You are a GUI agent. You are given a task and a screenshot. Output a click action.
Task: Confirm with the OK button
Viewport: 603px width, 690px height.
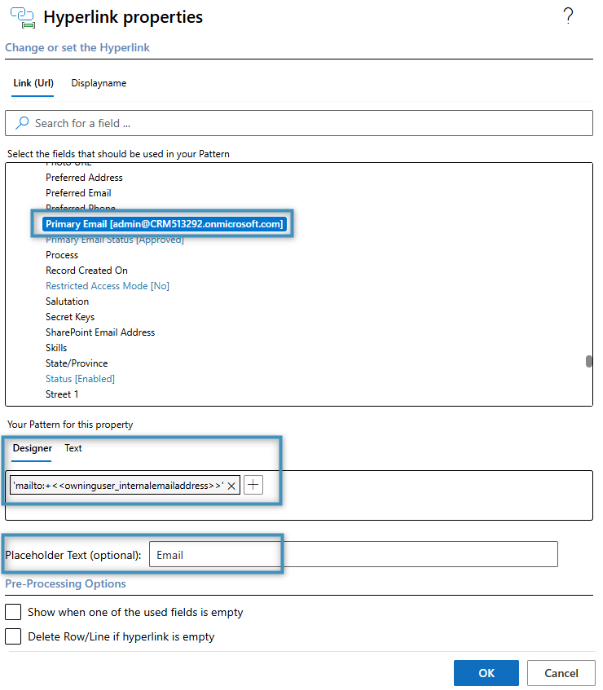click(x=486, y=673)
